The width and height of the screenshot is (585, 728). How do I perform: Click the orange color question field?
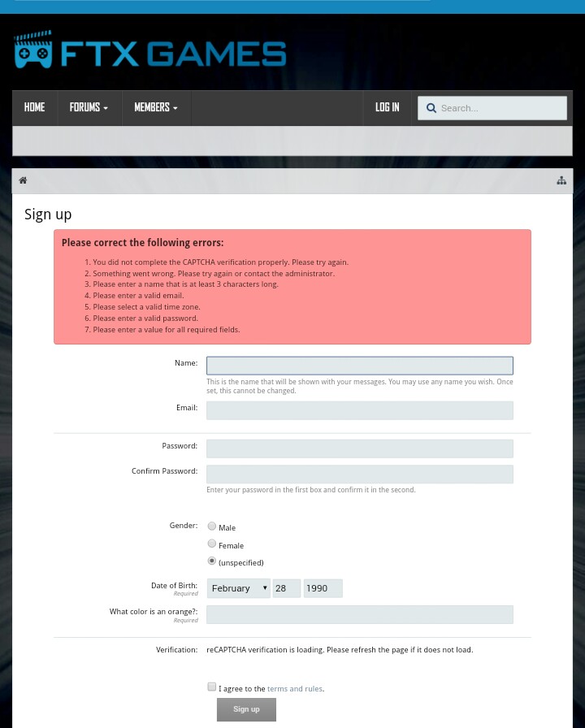(x=359, y=614)
